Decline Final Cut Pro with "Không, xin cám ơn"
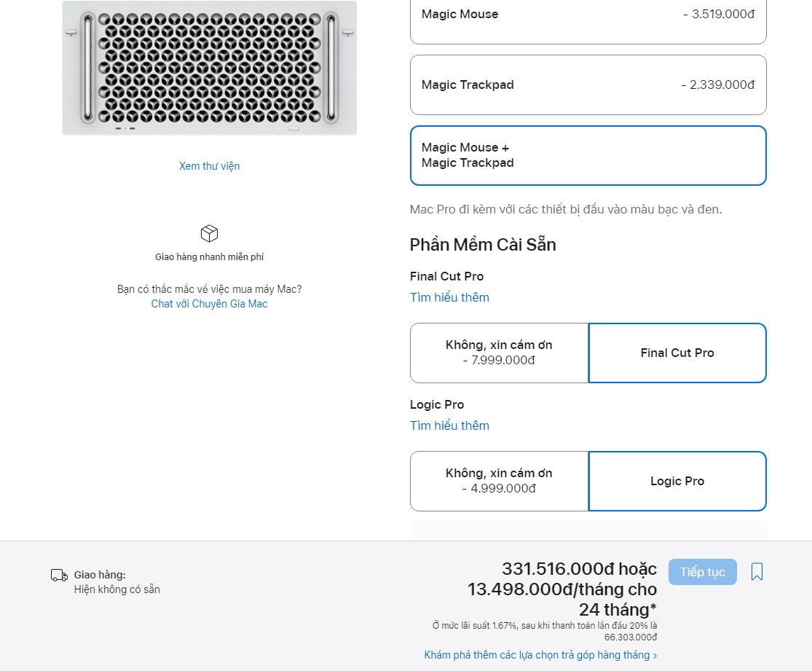 499,353
